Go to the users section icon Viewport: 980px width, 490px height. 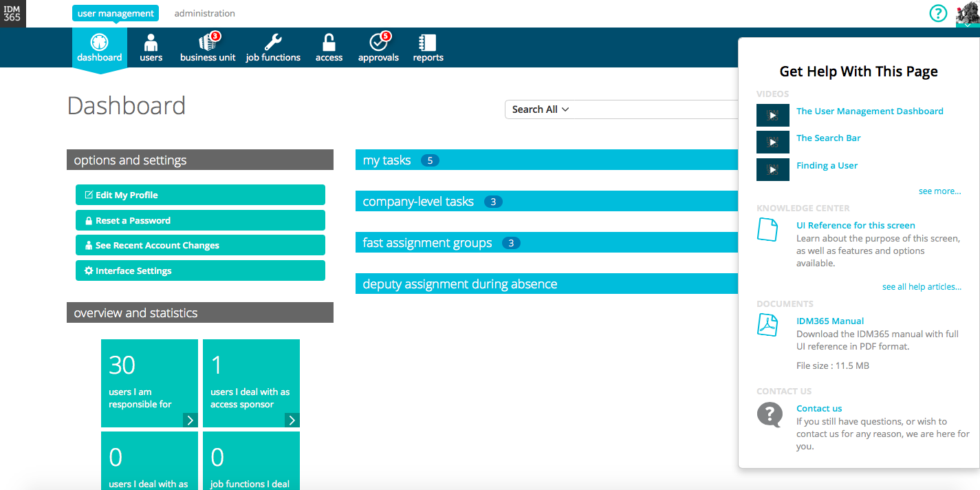151,42
